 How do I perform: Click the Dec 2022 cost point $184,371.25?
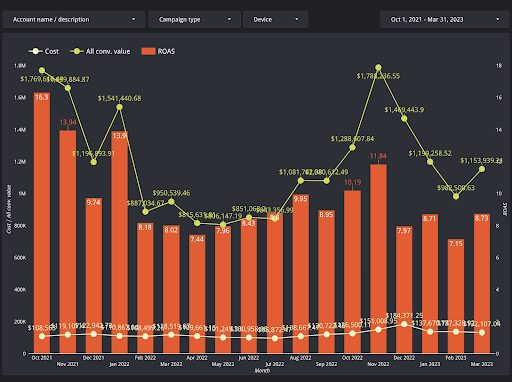pos(404,324)
